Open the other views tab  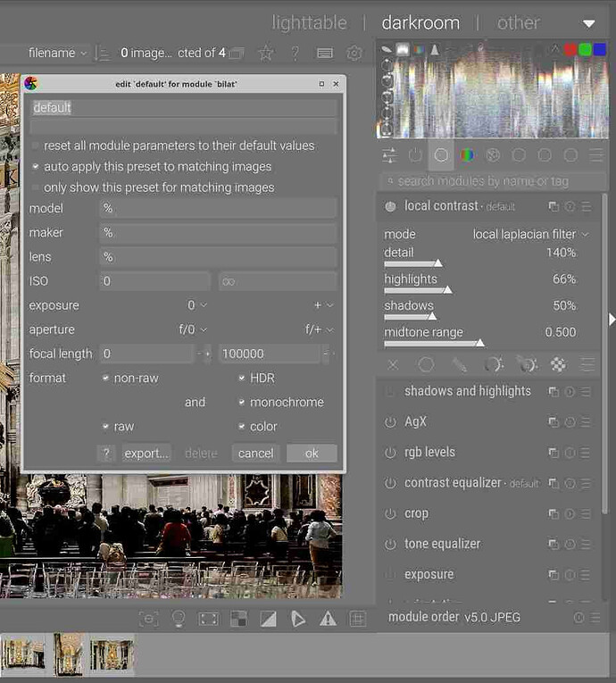(518, 22)
